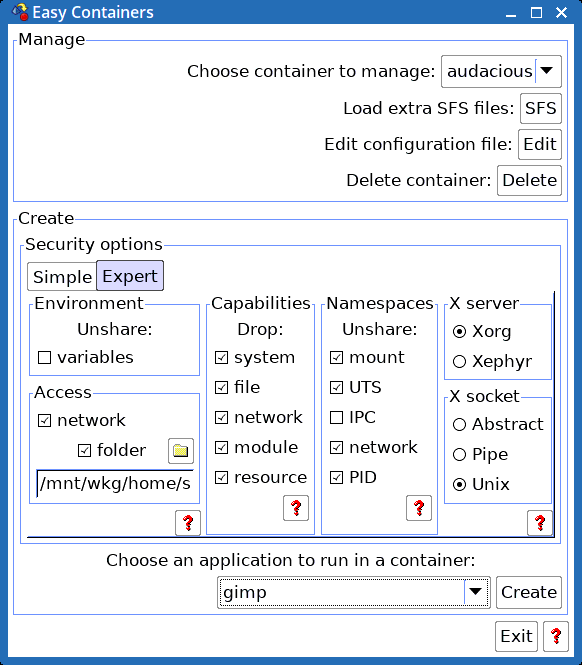Select the Xephyr X server option
This screenshot has height=665, width=582.
pos(459,361)
